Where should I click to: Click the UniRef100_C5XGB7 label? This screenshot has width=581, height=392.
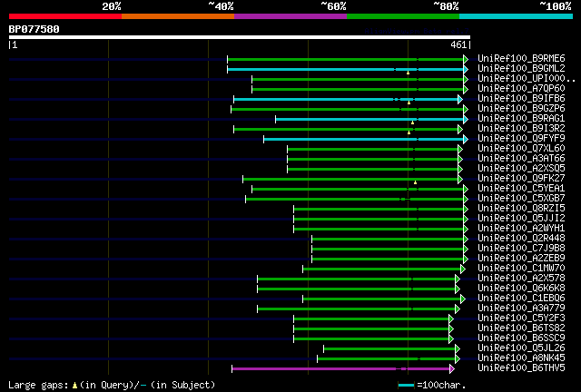[x=521, y=199]
